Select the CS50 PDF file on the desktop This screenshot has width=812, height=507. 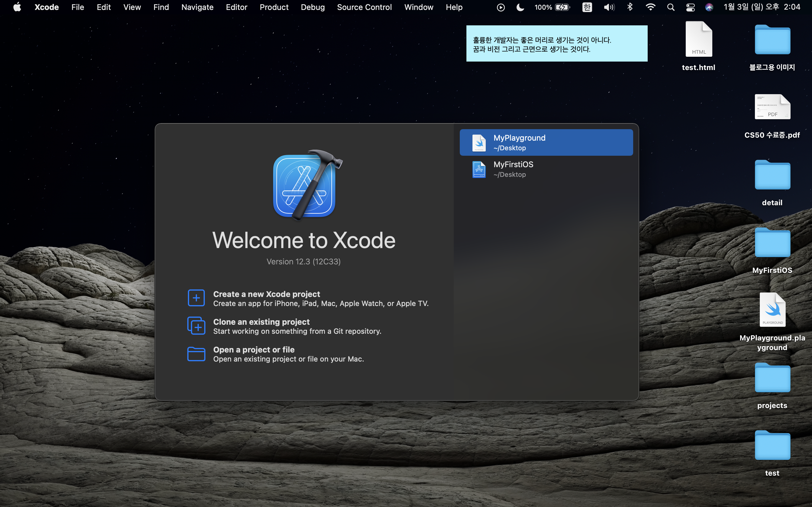coord(772,107)
